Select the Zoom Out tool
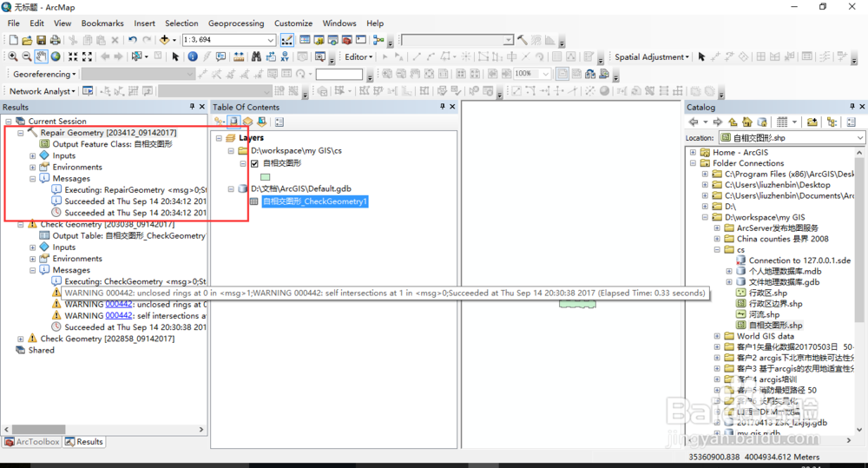This screenshot has width=868, height=468. (27, 56)
